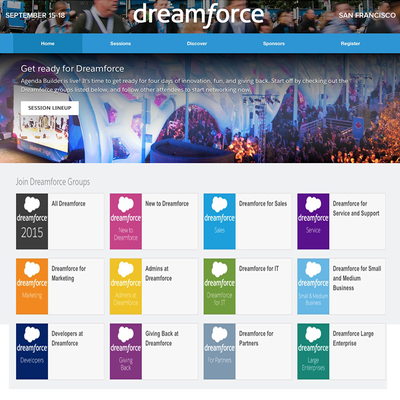Open the Dreamforce for Marketing link
The width and height of the screenshot is (400, 400).
click(x=69, y=273)
